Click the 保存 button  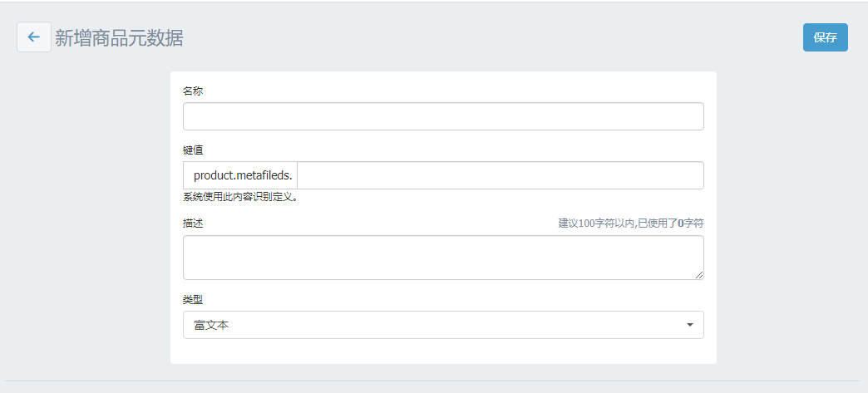click(825, 37)
